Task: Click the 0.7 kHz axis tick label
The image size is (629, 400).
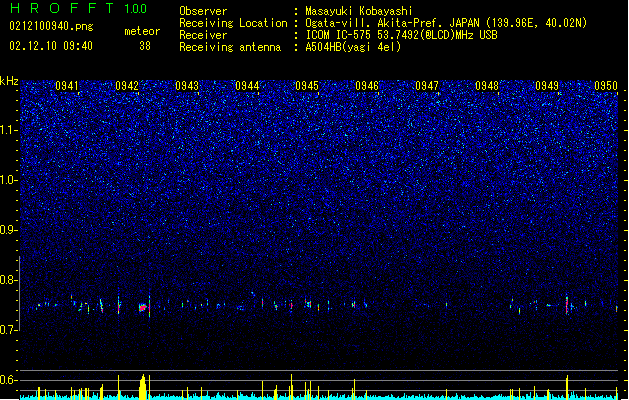Action: click(x=8, y=330)
